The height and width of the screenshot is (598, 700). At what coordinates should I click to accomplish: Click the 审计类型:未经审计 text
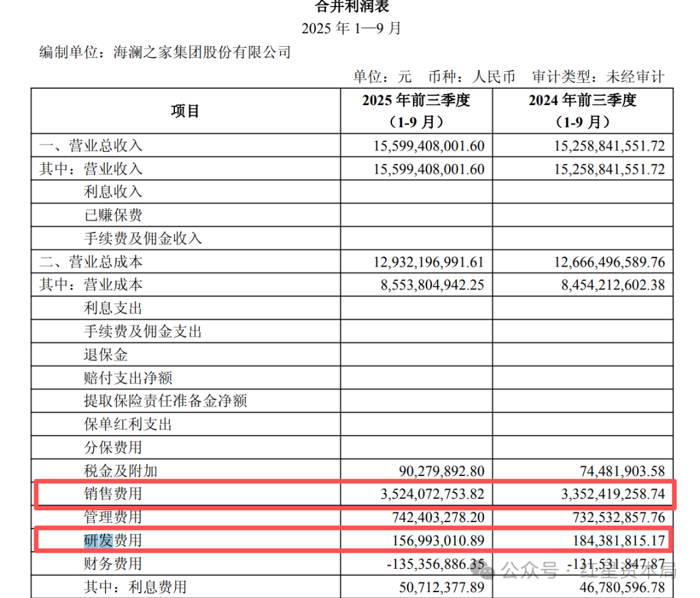[598, 77]
